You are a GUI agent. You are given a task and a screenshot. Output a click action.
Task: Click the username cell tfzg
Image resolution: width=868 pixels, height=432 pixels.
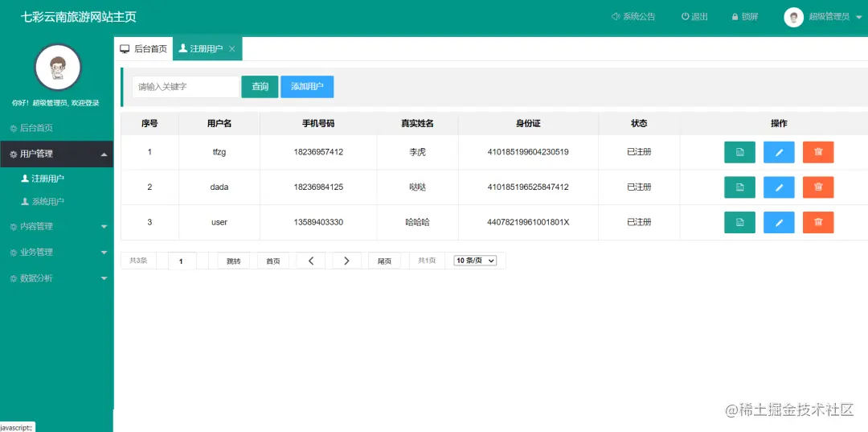click(x=219, y=152)
